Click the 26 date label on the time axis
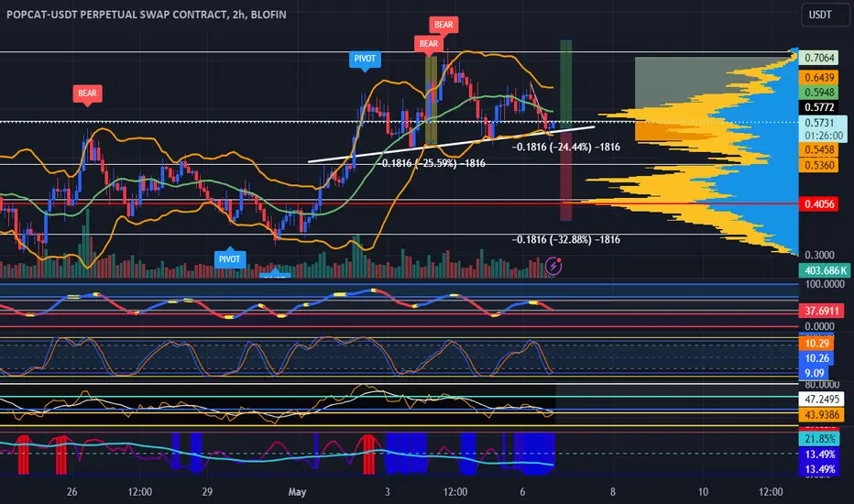Screen dimensions: 854x504 pyautogui.click(x=71, y=492)
